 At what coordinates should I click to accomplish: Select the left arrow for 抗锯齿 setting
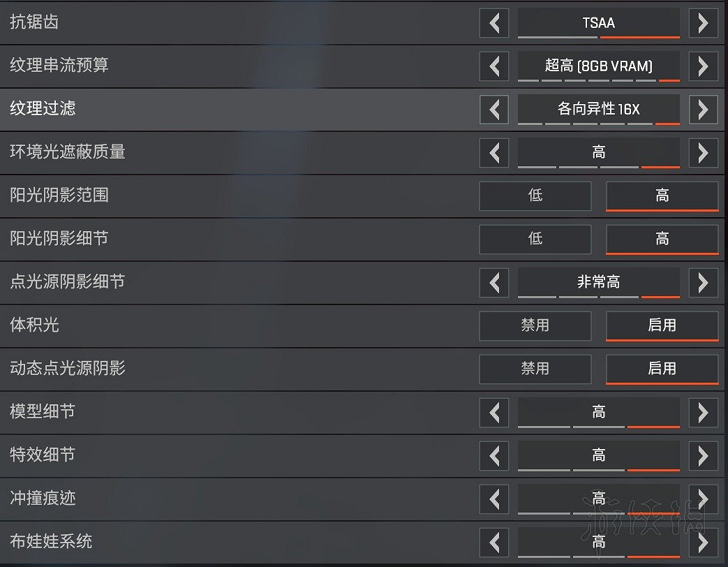[x=494, y=23]
